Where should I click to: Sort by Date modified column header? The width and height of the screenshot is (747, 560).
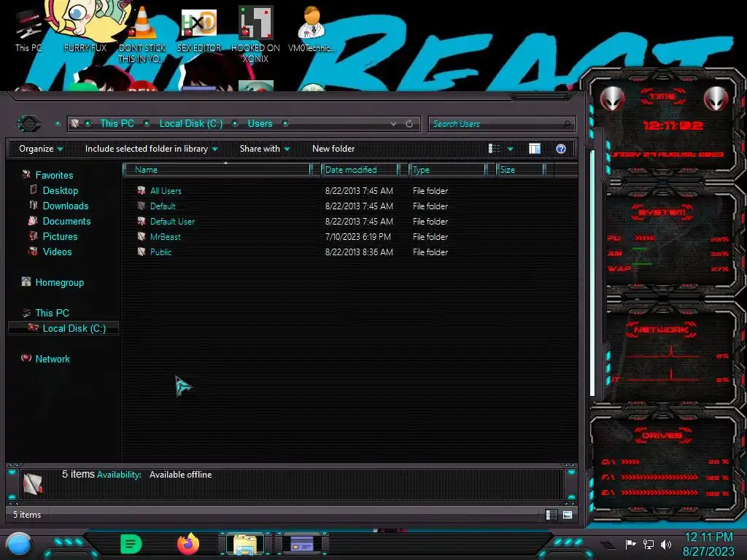click(x=360, y=169)
